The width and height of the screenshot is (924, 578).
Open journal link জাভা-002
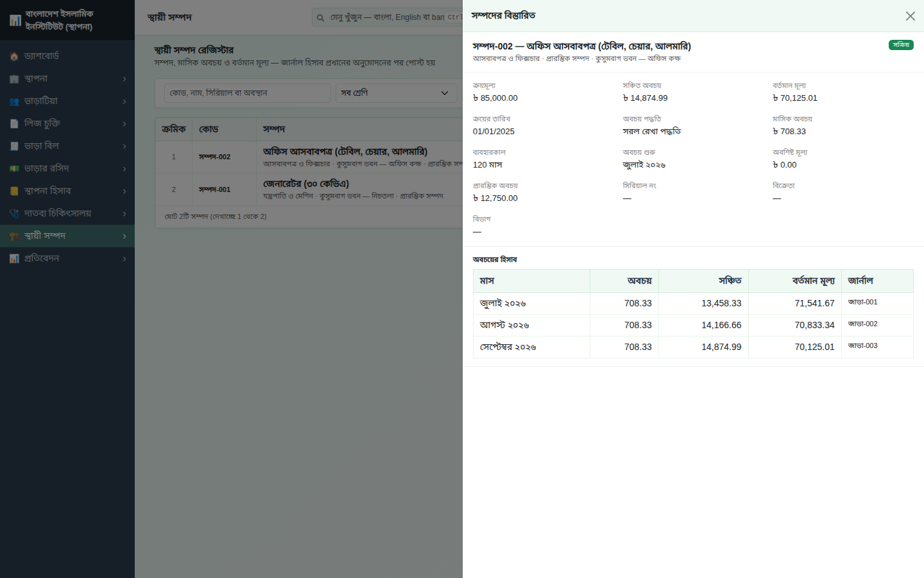(862, 324)
